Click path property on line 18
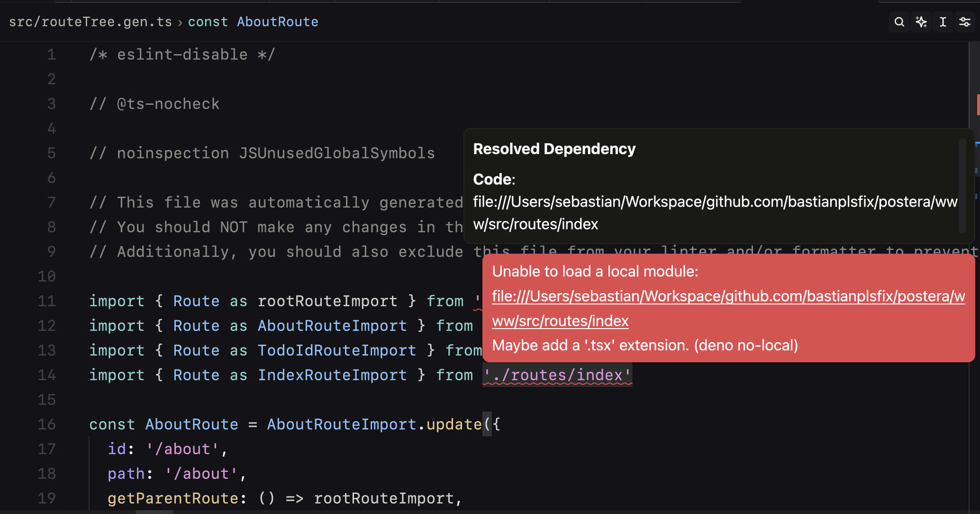980x514 pixels. [x=126, y=474]
